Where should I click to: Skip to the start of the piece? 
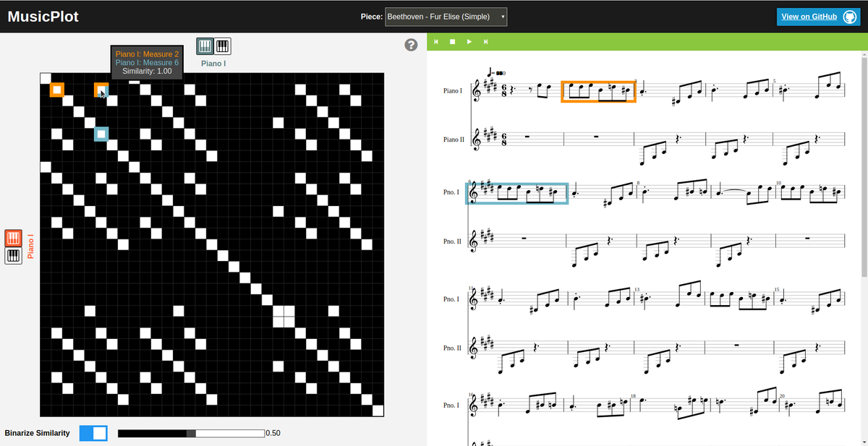[436, 41]
